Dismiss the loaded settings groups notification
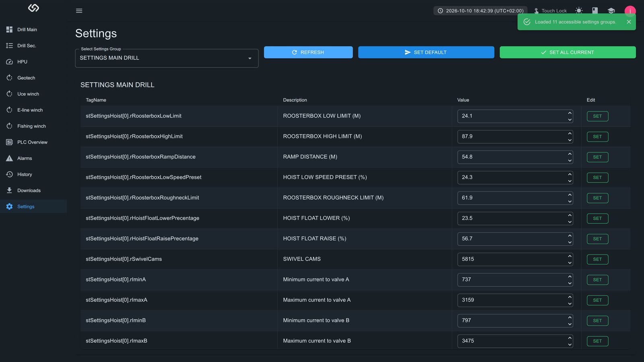644x362 pixels. tap(629, 22)
